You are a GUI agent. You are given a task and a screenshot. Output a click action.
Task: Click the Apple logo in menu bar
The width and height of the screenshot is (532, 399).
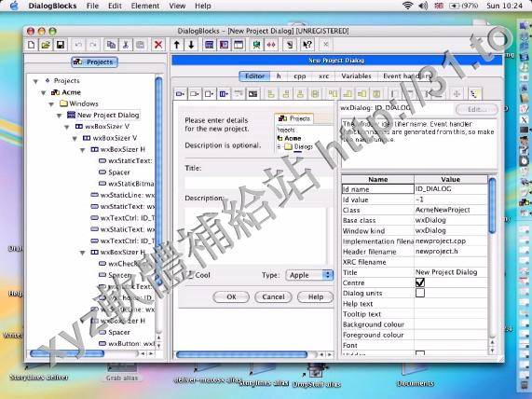pyautogui.click(x=14, y=6)
